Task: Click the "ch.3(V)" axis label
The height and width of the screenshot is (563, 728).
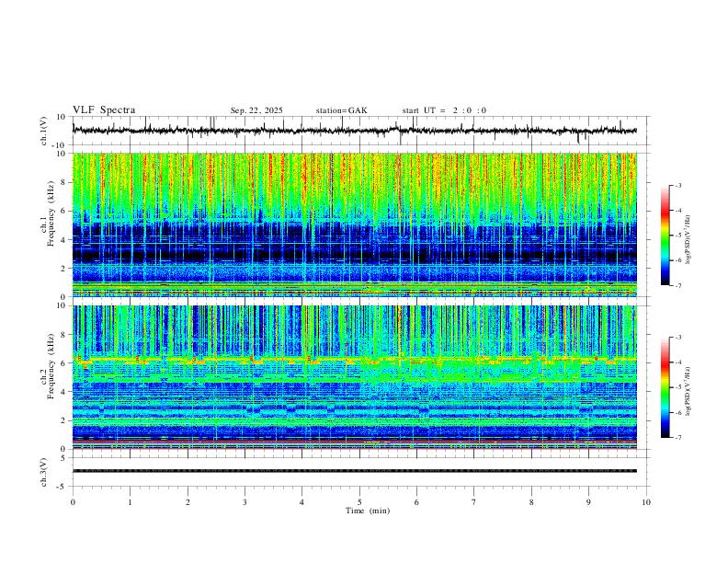Action: tap(44, 473)
